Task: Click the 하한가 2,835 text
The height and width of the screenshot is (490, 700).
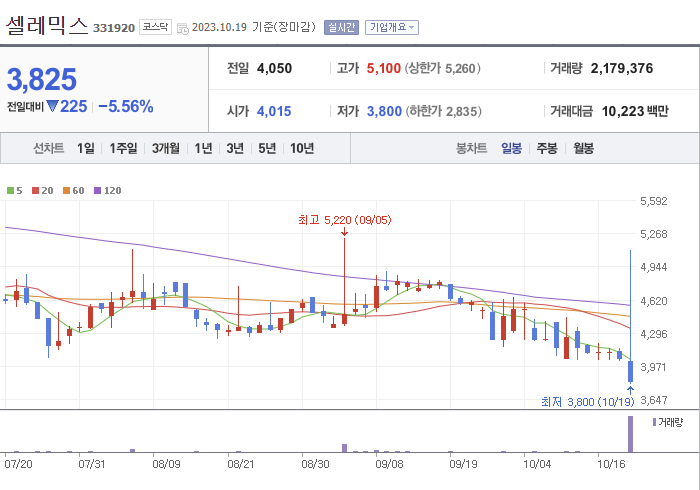Action: [444, 111]
